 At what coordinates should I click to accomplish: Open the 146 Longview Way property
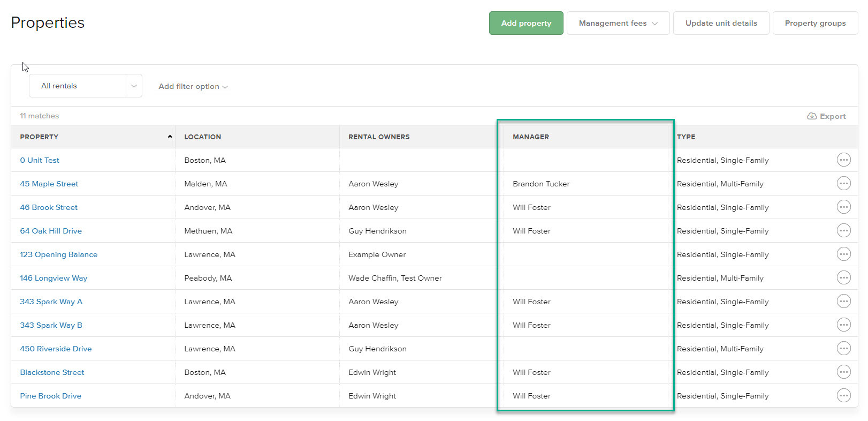point(54,278)
